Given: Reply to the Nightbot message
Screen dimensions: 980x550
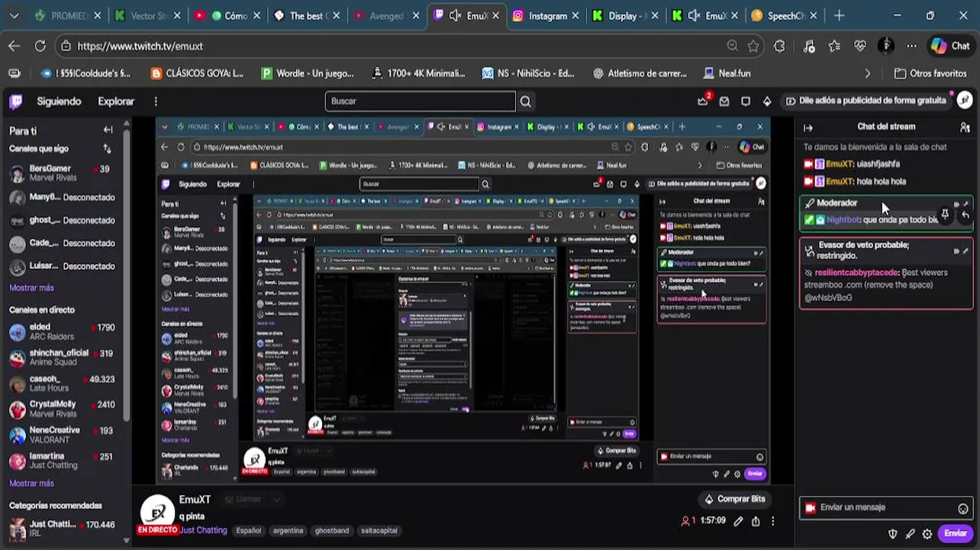Looking at the screenshot, I should coord(965,215).
